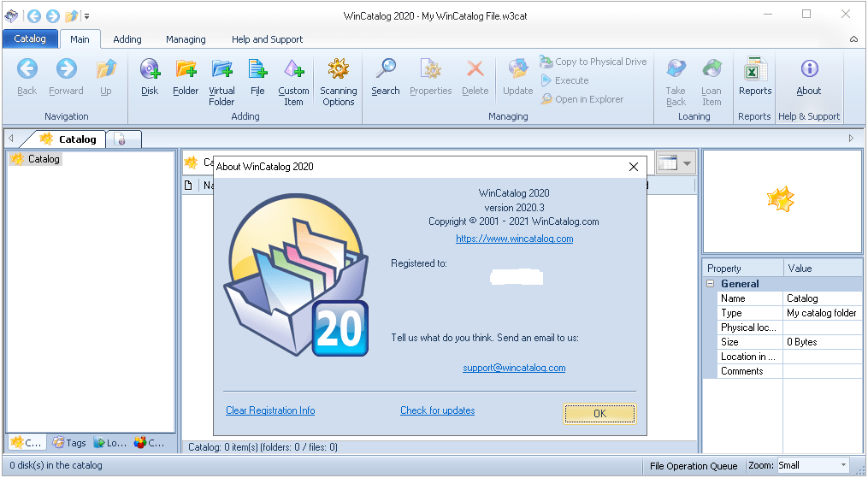The height and width of the screenshot is (478, 868).
Task: Click the application system menu icon
Action: [11, 16]
